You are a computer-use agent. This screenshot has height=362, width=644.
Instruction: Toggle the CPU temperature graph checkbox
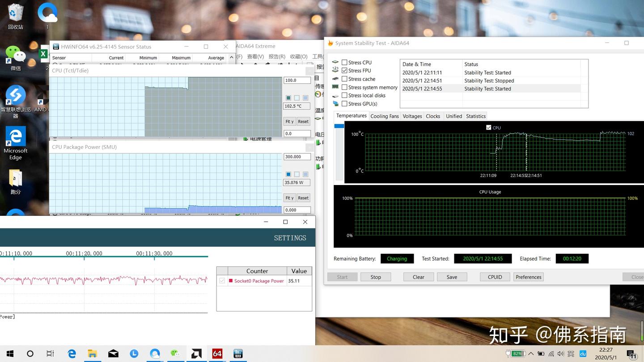pos(489,128)
